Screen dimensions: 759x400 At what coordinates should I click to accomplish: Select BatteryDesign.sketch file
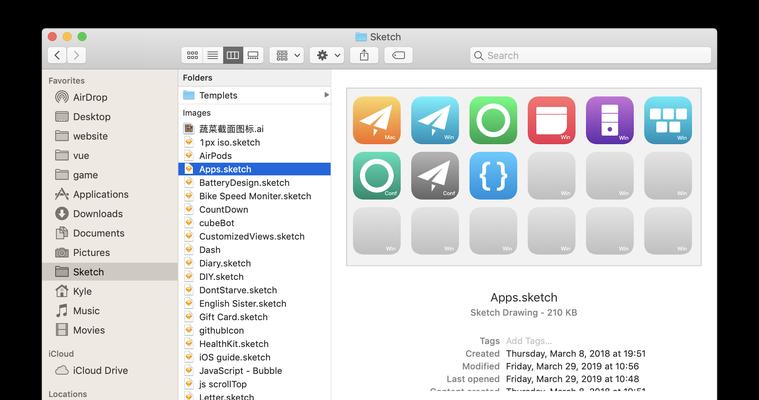pyautogui.click(x=255, y=183)
